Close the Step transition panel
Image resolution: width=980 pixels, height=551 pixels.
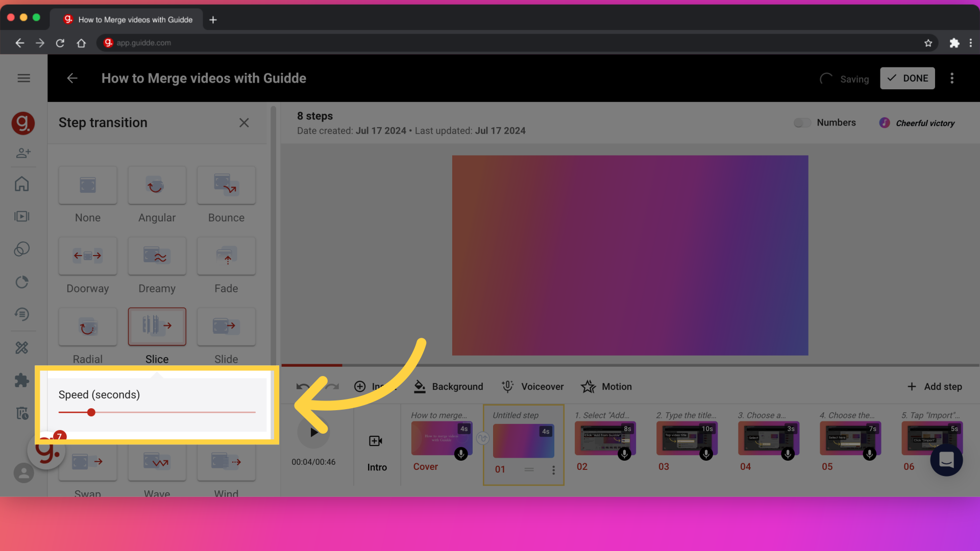[x=243, y=123]
